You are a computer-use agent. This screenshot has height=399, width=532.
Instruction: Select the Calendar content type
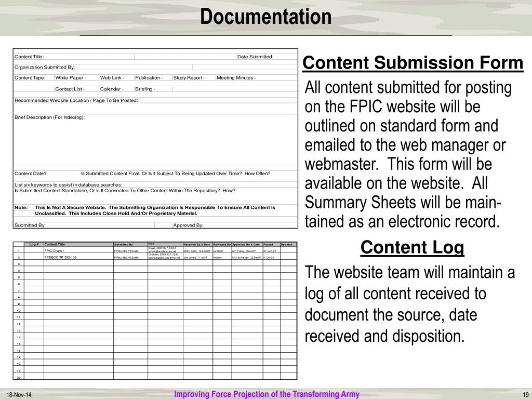(112, 89)
